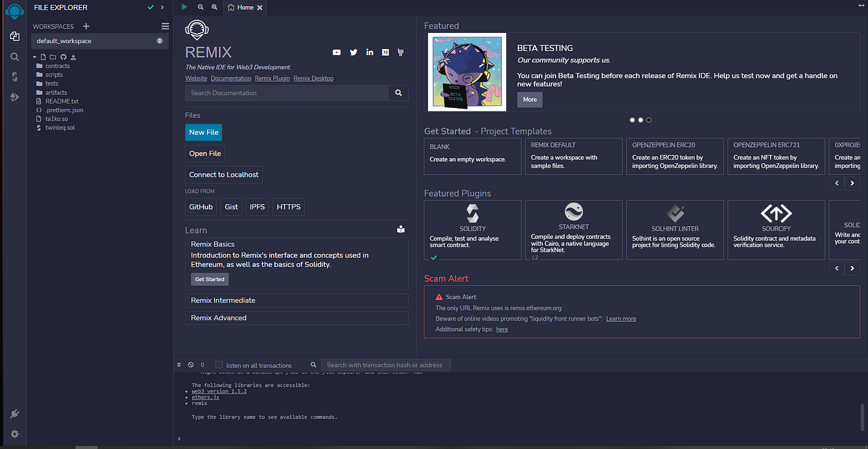Expand the tests folder
868x449 pixels.
pyautogui.click(x=51, y=83)
